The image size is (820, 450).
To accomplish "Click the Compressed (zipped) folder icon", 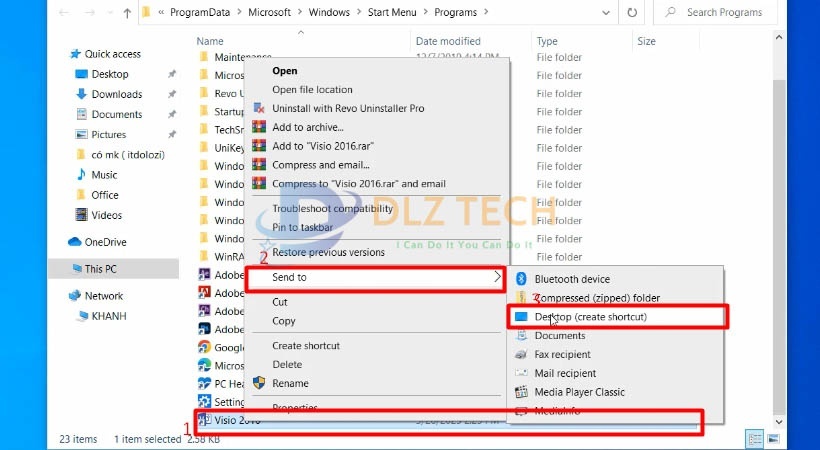I will point(521,298).
